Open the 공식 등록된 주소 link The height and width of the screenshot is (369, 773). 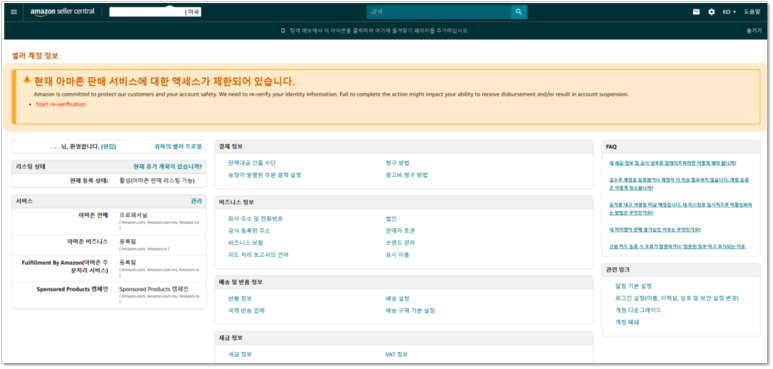click(x=249, y=231)
